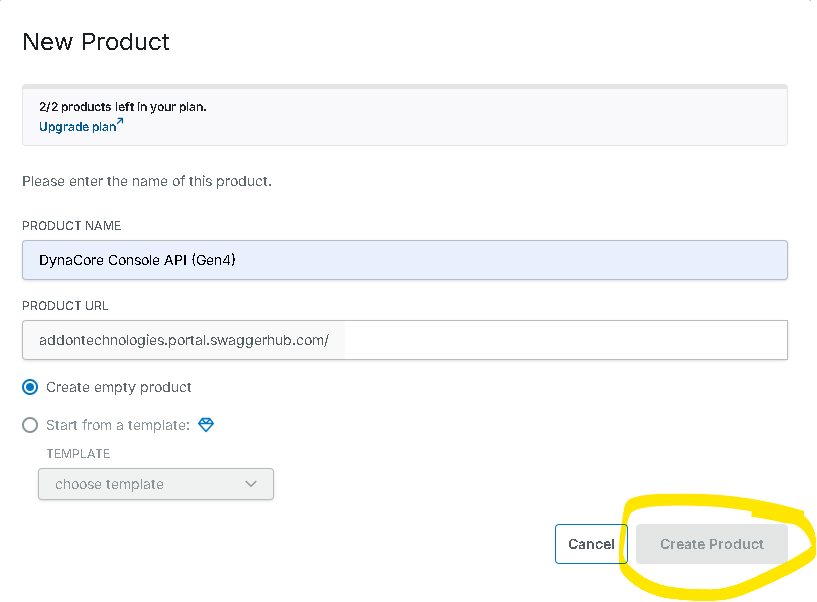817x602 pixels.
Task: Click the PRODUCT NAME field label
Action: tap(71, 226)
